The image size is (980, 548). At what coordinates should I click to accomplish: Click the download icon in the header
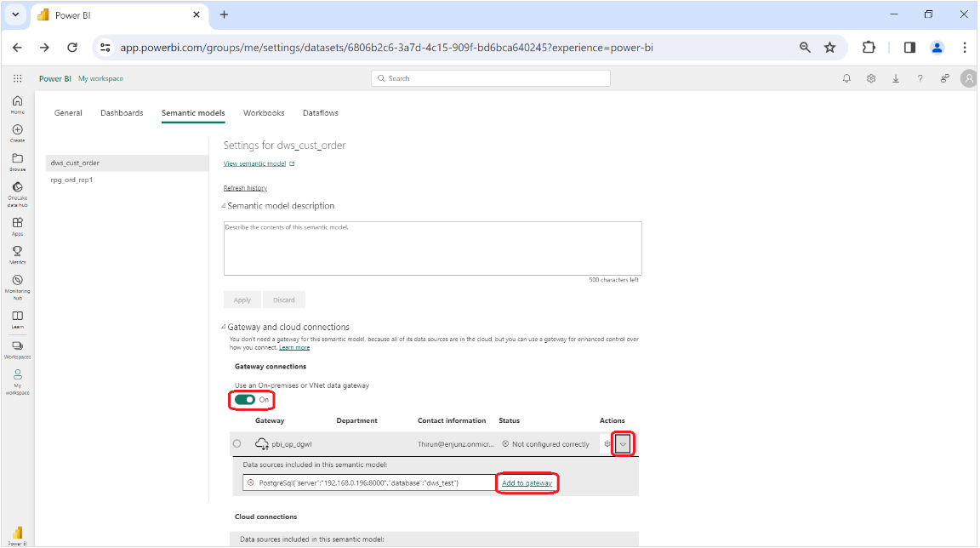896,79
